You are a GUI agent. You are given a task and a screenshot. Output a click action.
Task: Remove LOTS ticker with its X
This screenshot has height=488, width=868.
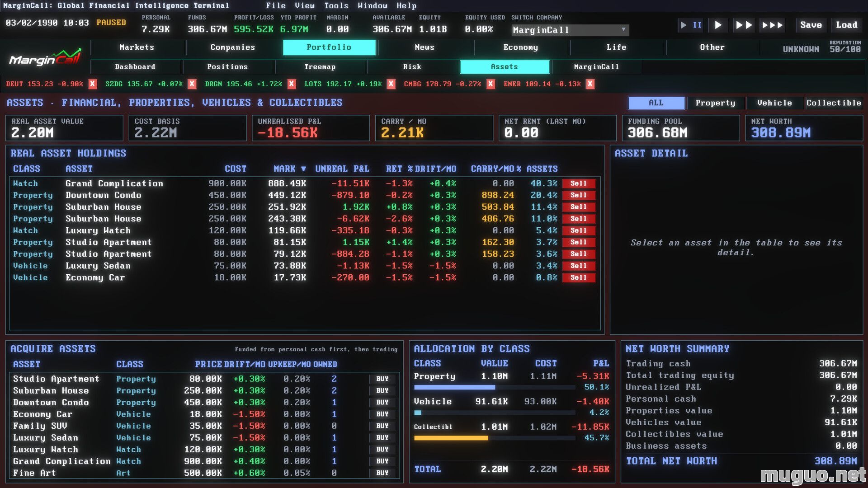pos(391,84)
